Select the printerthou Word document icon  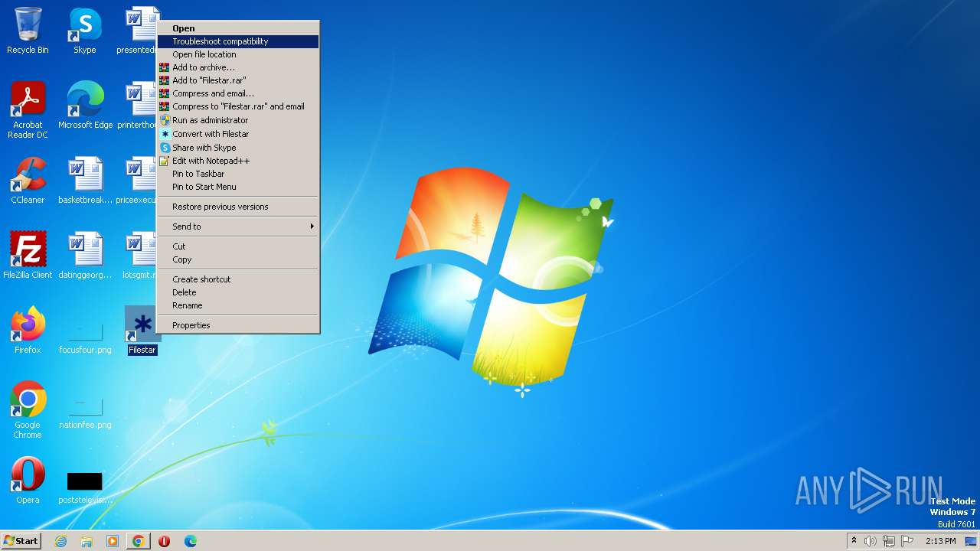(140, 106)
